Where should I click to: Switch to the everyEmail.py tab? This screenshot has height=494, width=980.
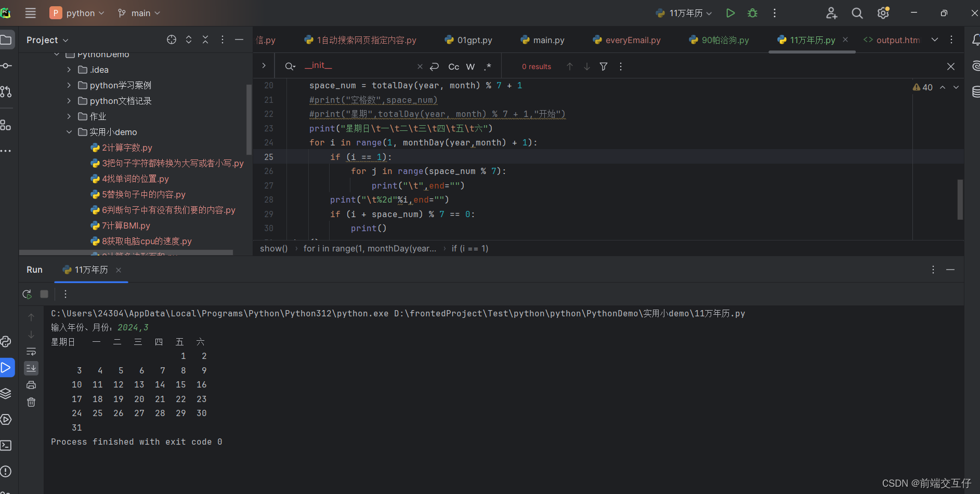(626, 40)
